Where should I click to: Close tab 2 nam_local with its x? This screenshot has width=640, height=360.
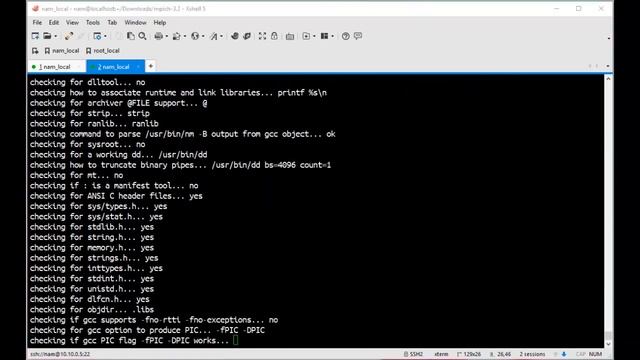pyautogui.click(x=138, y=67)
